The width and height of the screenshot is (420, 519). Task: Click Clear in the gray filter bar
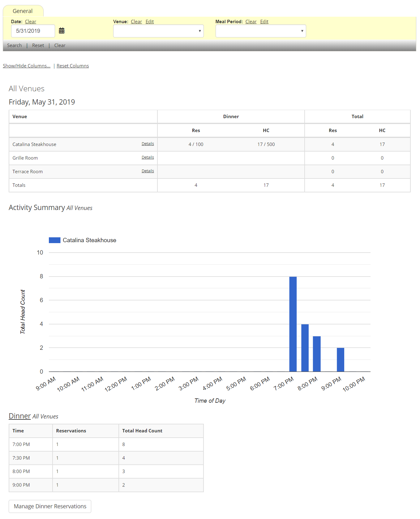coord(60,45)
